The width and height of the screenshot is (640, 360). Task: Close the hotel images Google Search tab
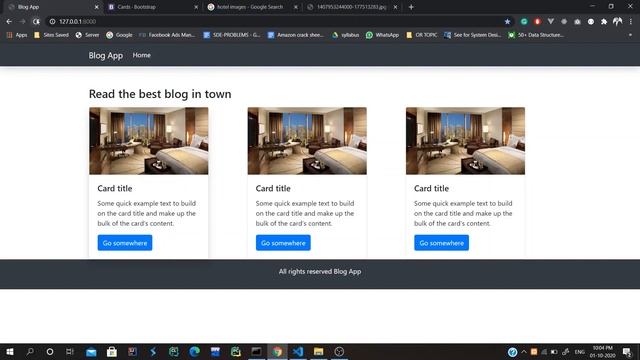coord(296,7)
